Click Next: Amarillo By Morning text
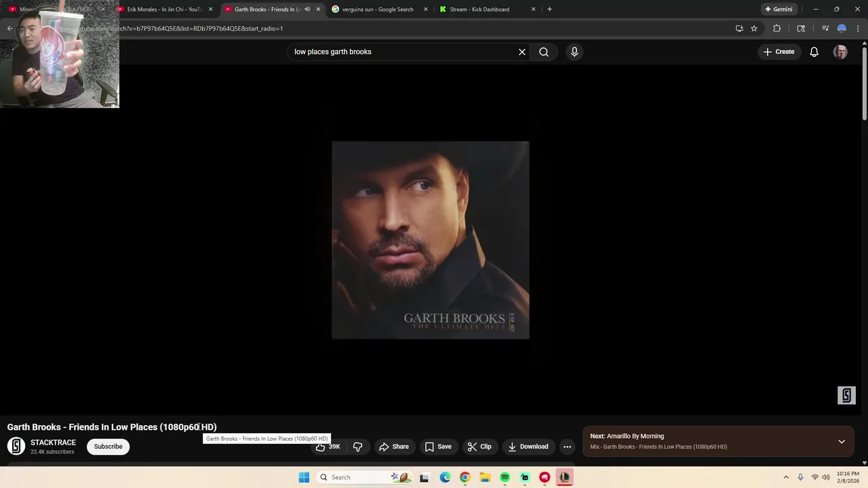The image size is (868, 488). [x=627, y=436]
